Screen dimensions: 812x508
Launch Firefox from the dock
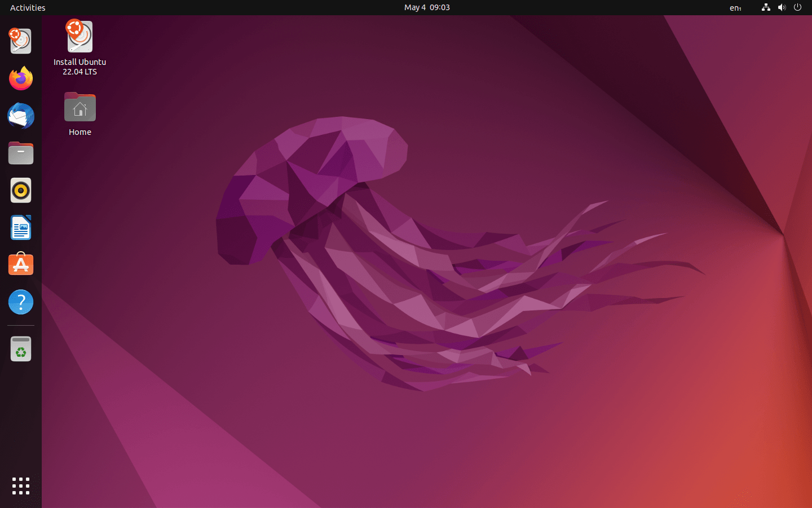coord(21,78)
